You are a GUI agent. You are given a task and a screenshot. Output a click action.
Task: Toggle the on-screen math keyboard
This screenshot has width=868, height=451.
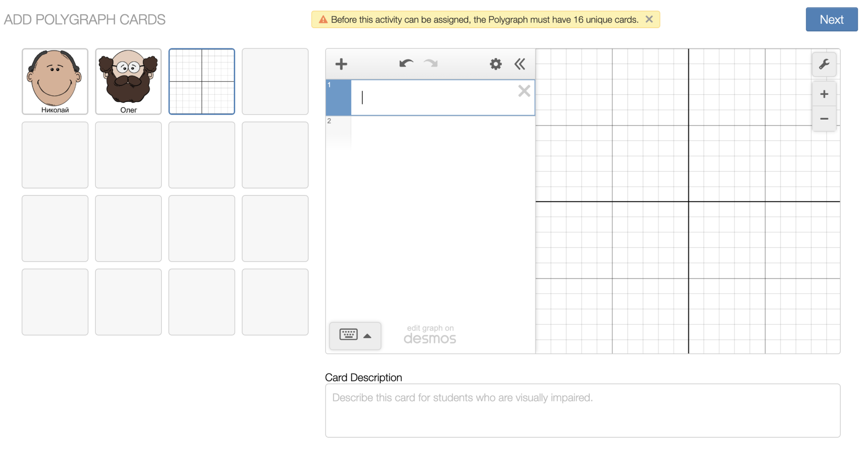click(x=348, y=336)
